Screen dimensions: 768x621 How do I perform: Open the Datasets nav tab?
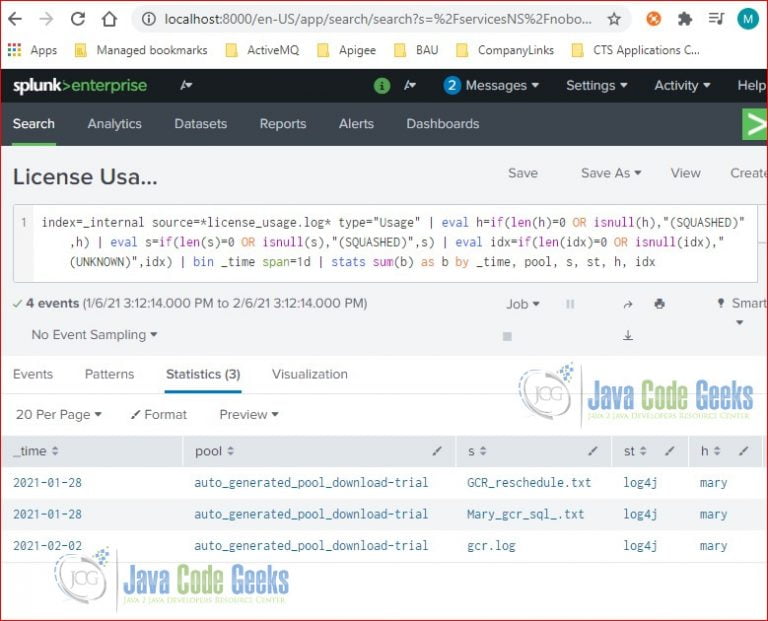[201, 124]
